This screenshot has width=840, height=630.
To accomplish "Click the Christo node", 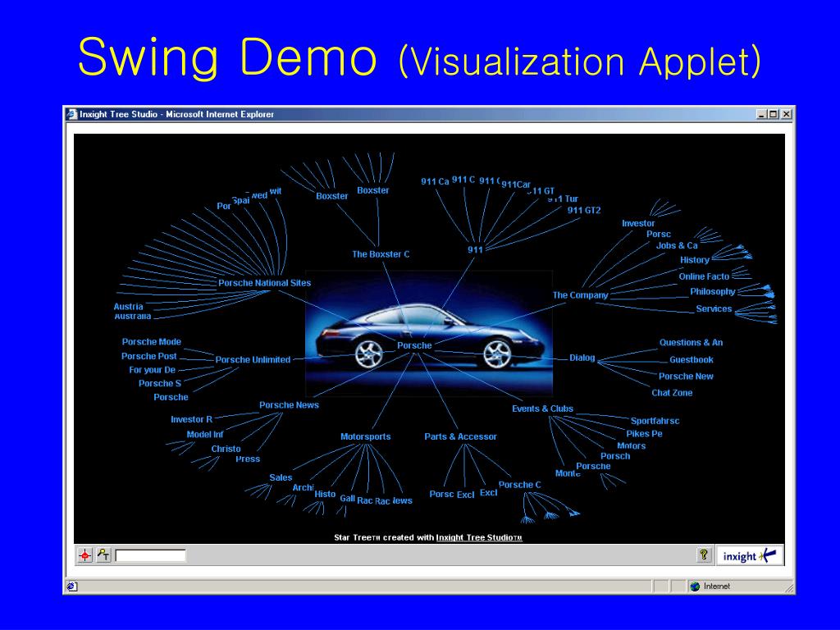I will (226, 449).
